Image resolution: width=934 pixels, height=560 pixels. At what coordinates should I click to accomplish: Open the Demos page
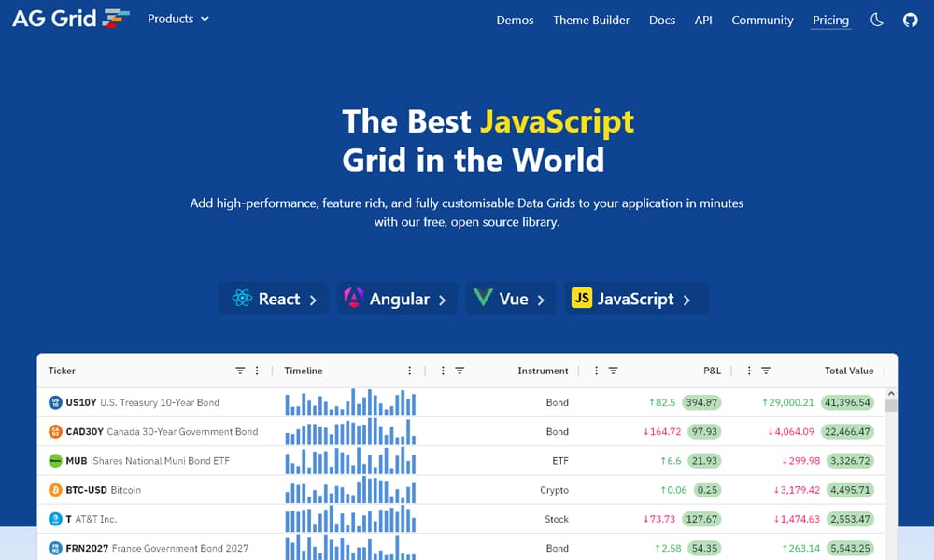[516, 21]
